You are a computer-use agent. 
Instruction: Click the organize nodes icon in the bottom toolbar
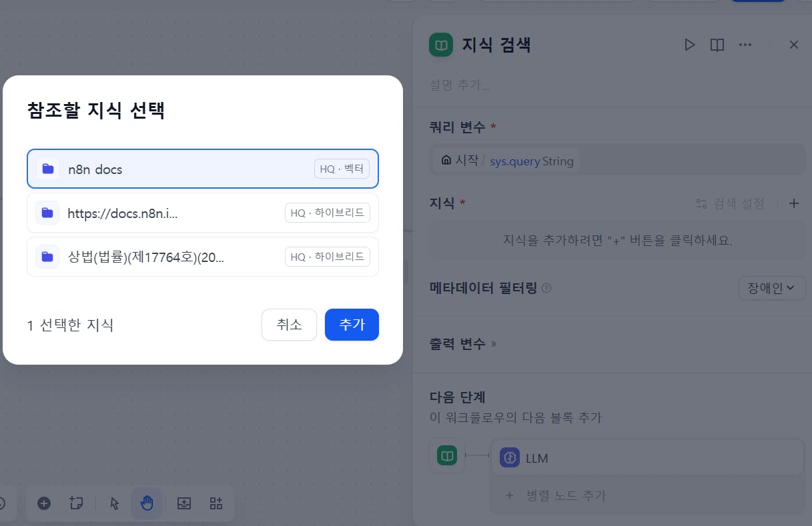point(216,503)
